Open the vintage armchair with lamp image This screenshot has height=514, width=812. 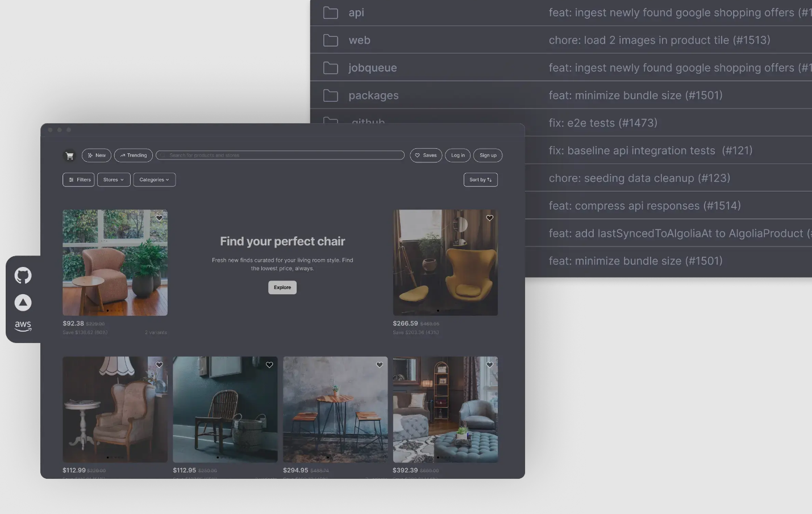tap(115, 409)
